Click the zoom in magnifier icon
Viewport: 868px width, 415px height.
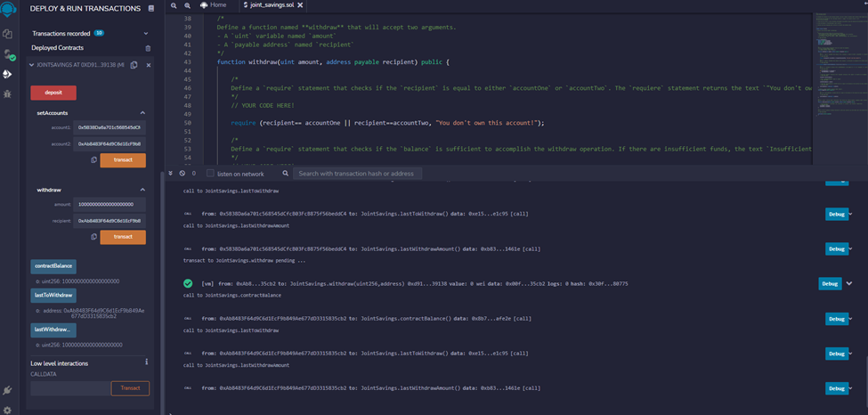tap(187, 5)
